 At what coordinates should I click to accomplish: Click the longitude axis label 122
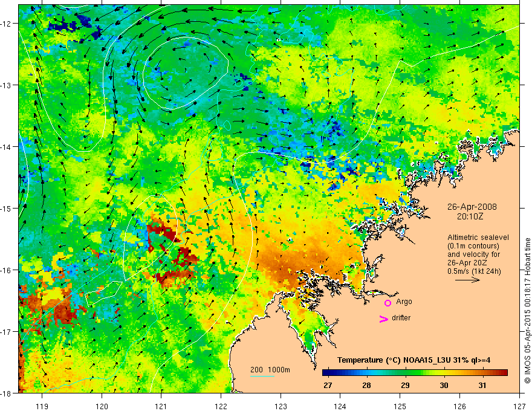tap(221, 406)
